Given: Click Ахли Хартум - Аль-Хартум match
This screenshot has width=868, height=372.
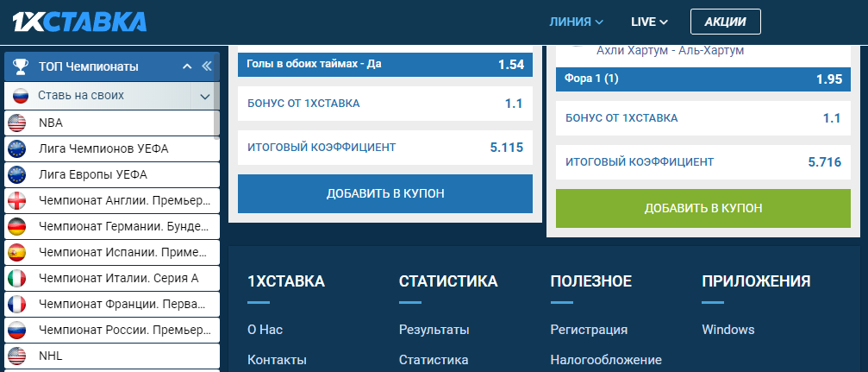Looking at the screenshot, I should coord(670,50).
